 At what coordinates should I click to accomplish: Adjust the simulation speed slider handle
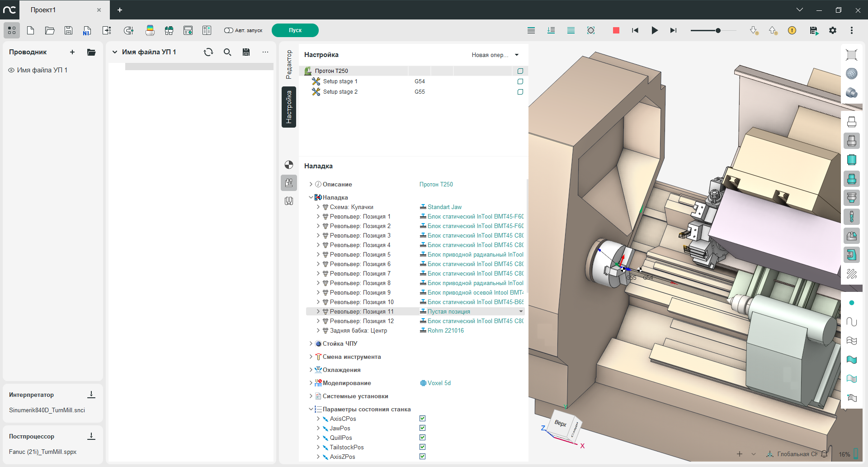click(718, 30)
